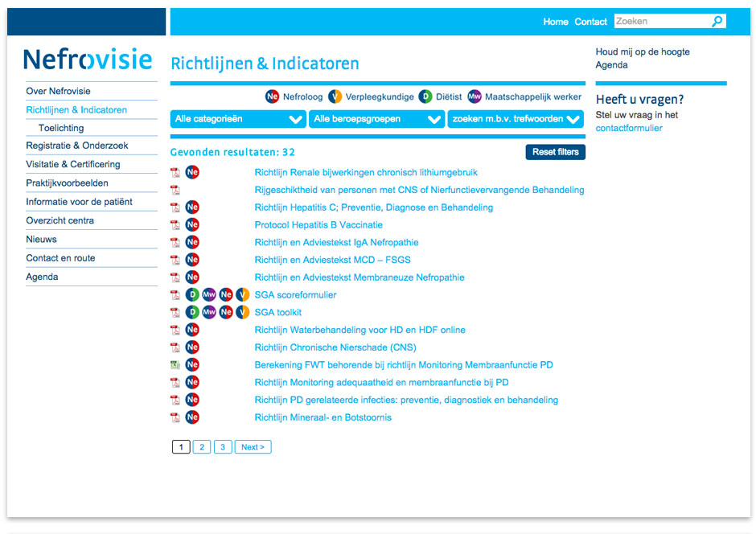756x534 pixels.
Task: Click PDF icon for Richtlijn Hepatitis C
Action: tap(175, 207)
